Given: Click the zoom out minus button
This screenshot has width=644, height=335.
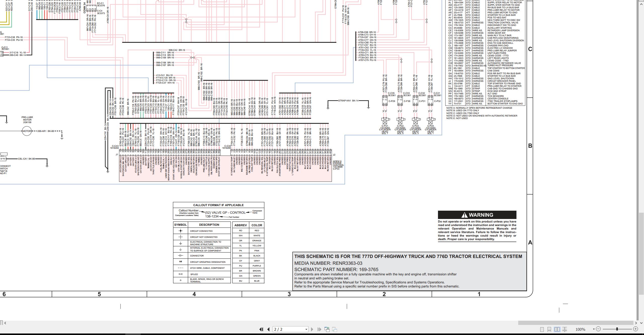Looking at the screenshot, I should pos(598,329).
